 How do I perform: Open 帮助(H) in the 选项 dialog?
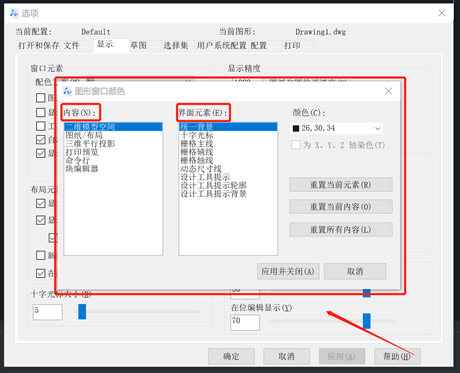point(397,356)
